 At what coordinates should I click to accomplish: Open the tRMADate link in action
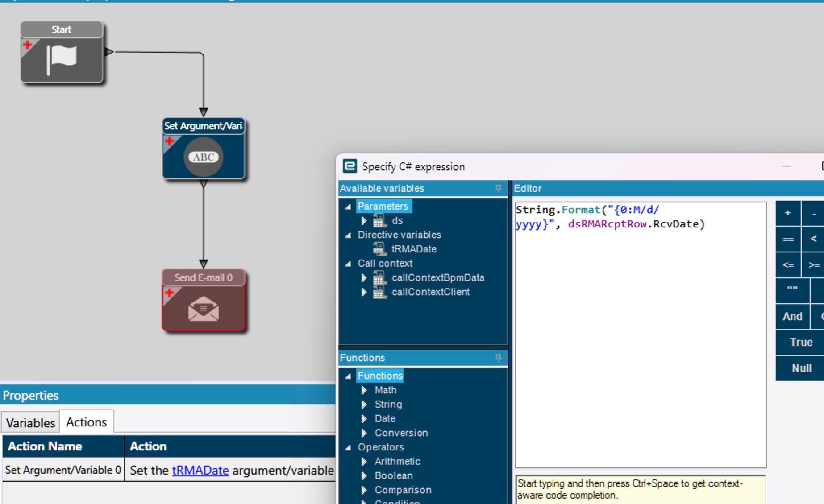tap(200, 470)
